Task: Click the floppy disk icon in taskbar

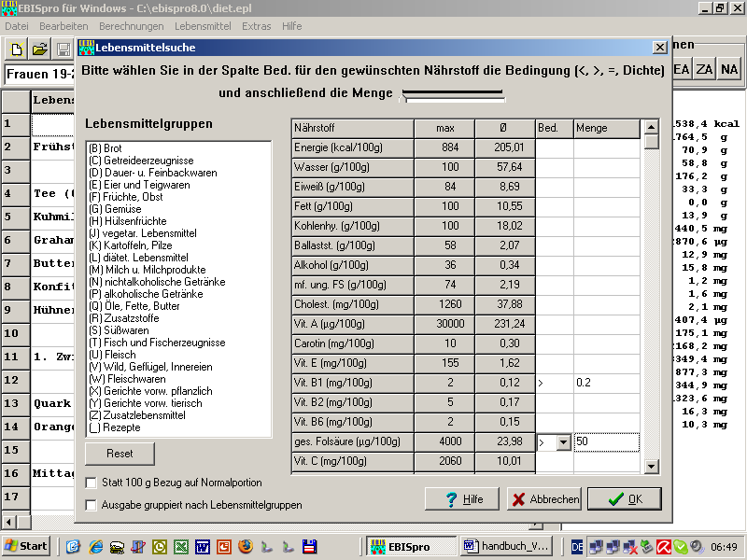Action: pos(310,546)
